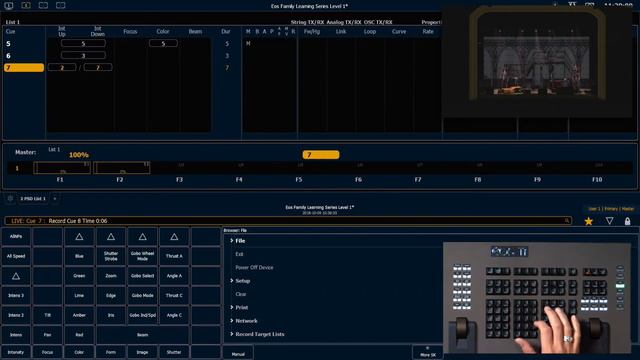The width and height of the screenshot is (640, 360).
Task: Select the Iris parameter tile
Action: 111,315
